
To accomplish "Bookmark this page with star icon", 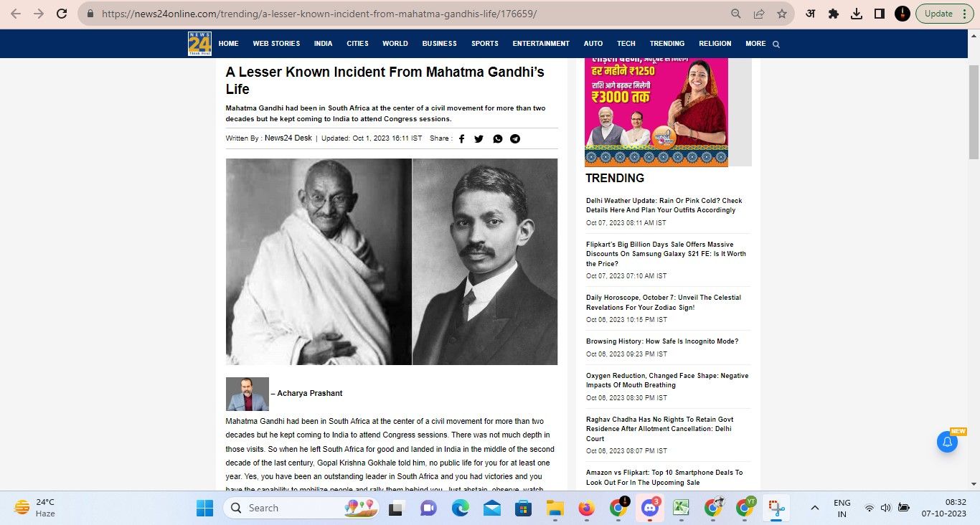I will pos(781,14).
